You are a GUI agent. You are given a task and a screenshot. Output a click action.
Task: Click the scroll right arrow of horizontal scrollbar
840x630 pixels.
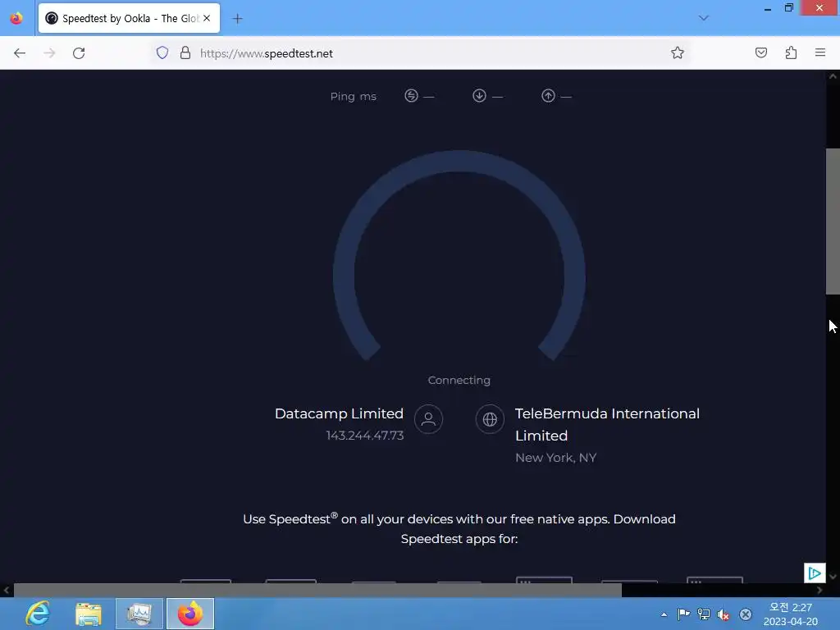click(x=819, y=590)
